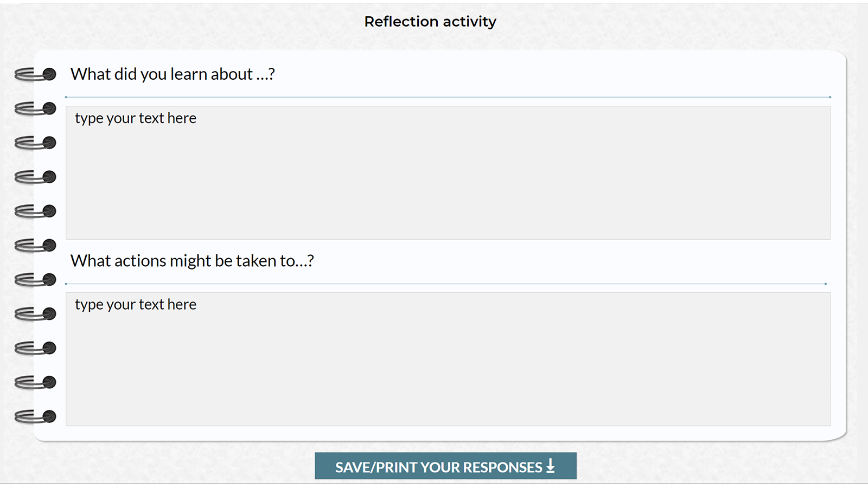Screen dimensions: 868x488
Task: Click the download arrow on the save button
Action: pyautogui.click(x=550, y=466)
